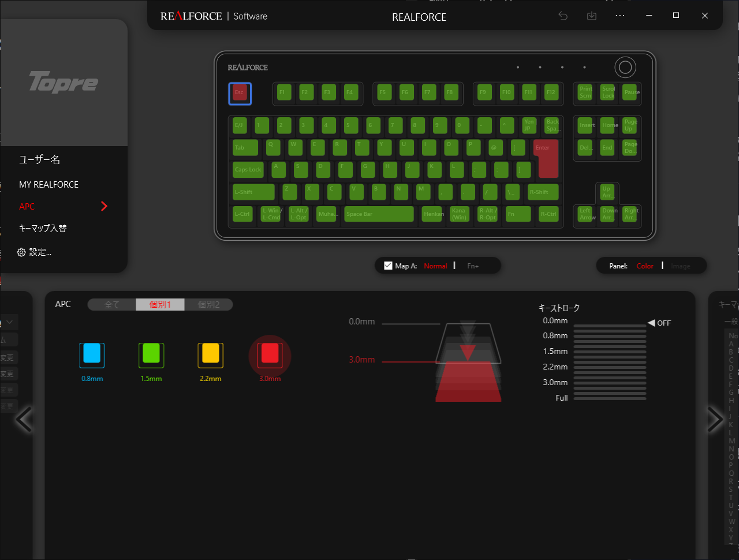Open the ユーザー名 sidebar entry
The height and width of the screenshot is (560, 739).
click(39, 159)
